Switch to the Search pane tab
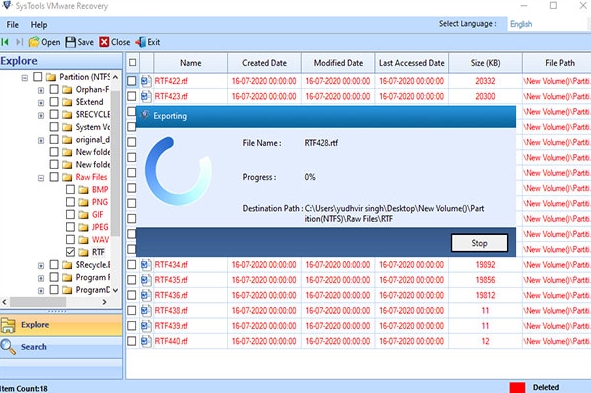591x393 pixels. tap(61, 347)
